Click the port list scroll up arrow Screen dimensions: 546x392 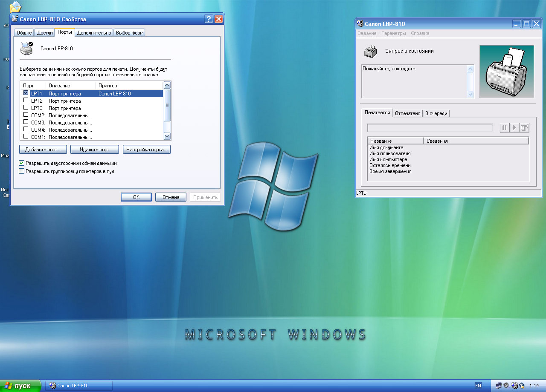click(167, 85)
